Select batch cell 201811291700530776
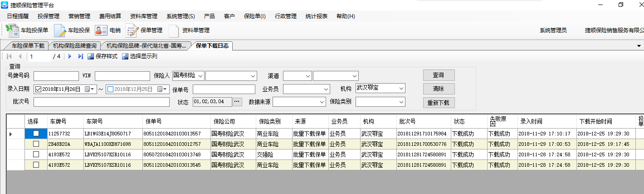The height and width of the screenshot is (194, 644). (424, 144)
